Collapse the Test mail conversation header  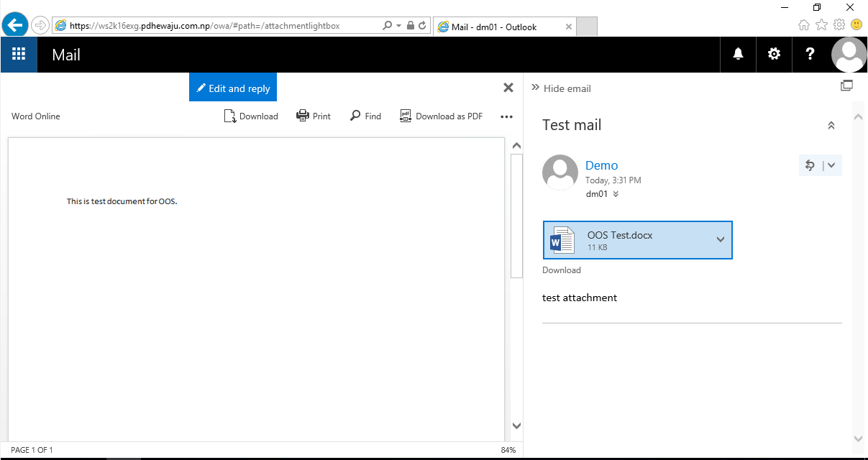click(831, 126)
